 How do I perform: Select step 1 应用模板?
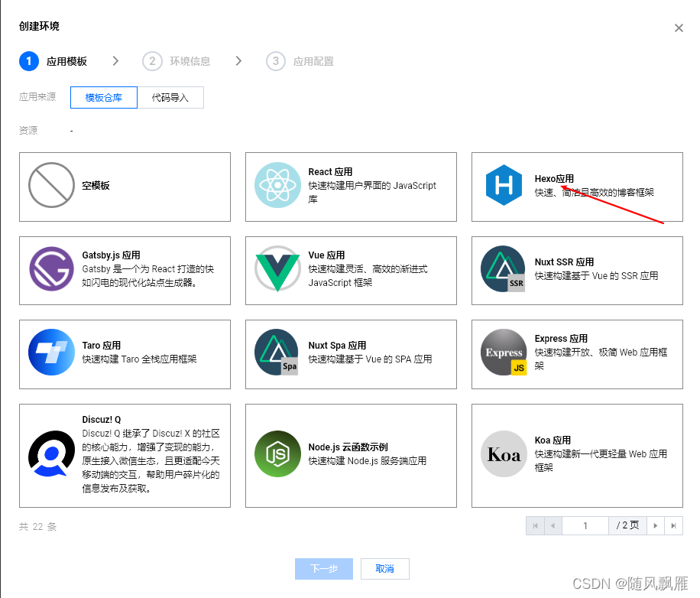tap(53, 61)
